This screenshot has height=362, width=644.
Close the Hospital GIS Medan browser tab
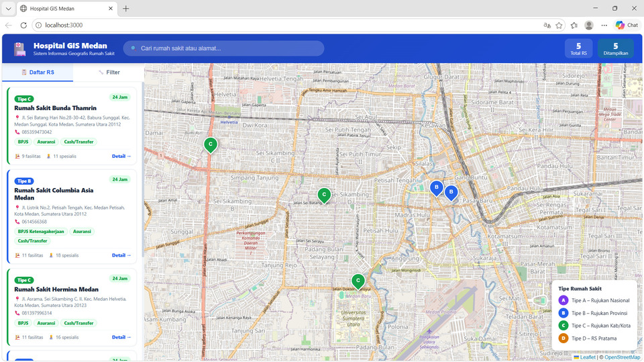click(111, 8)
